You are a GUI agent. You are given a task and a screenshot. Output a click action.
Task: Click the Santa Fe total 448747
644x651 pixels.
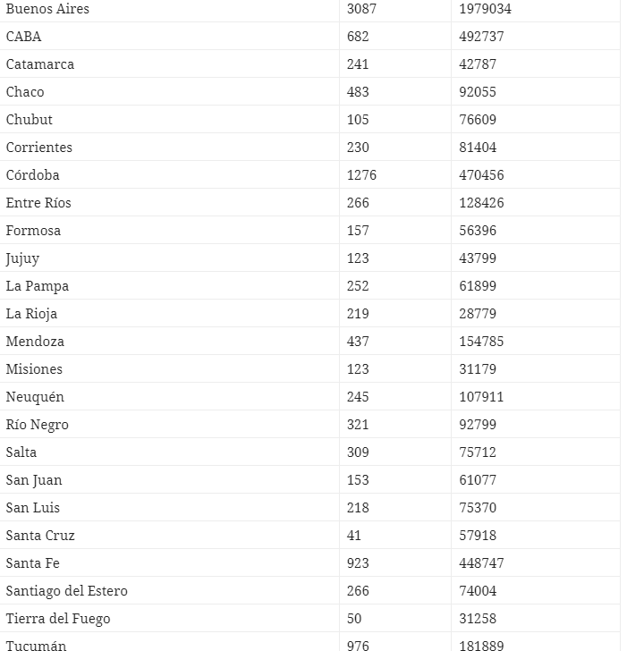point(481,563)
